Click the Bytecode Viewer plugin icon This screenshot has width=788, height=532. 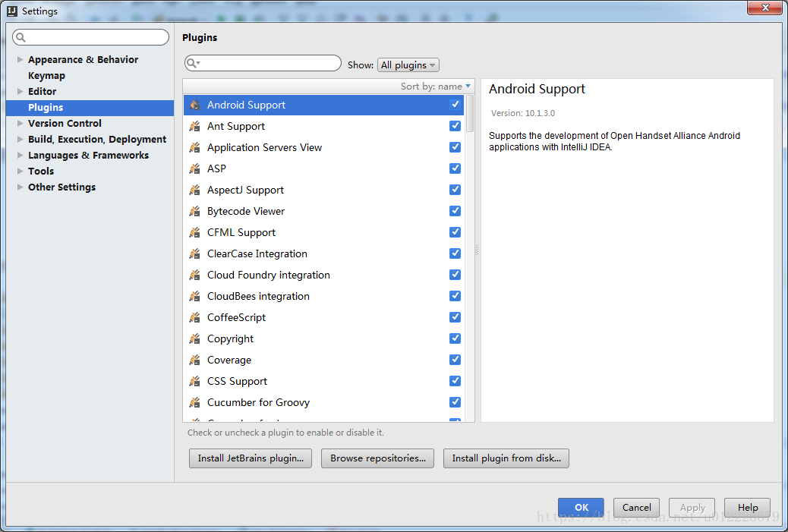click(x=194, y=211)
